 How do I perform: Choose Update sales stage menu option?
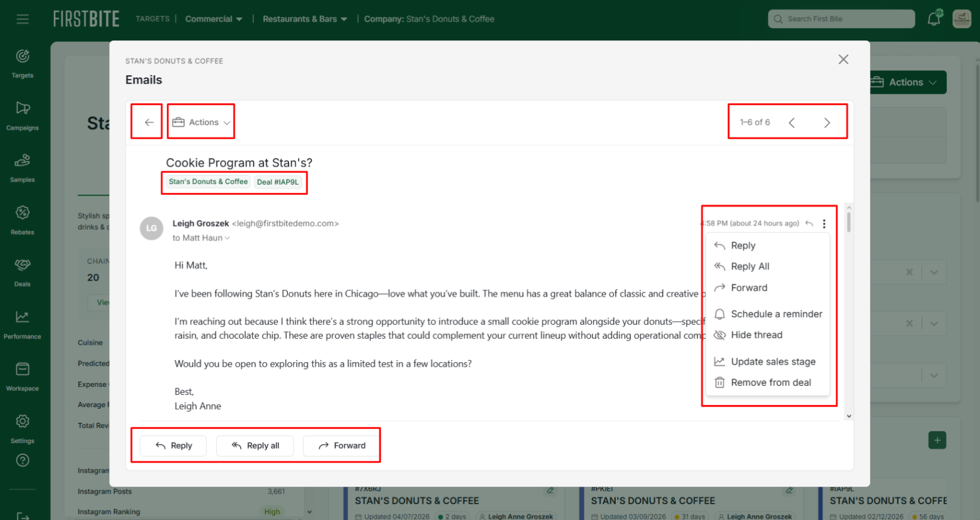pyautogui.click(x=772, y=362)
